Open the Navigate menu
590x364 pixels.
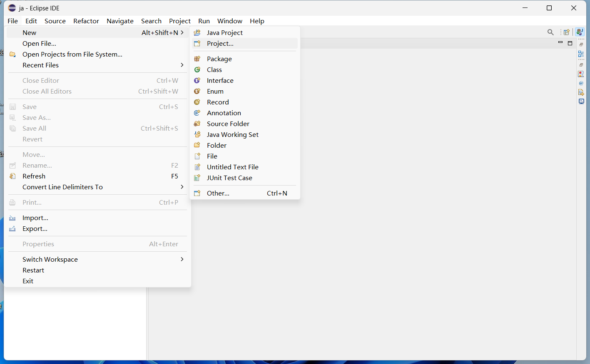(120, 21)
